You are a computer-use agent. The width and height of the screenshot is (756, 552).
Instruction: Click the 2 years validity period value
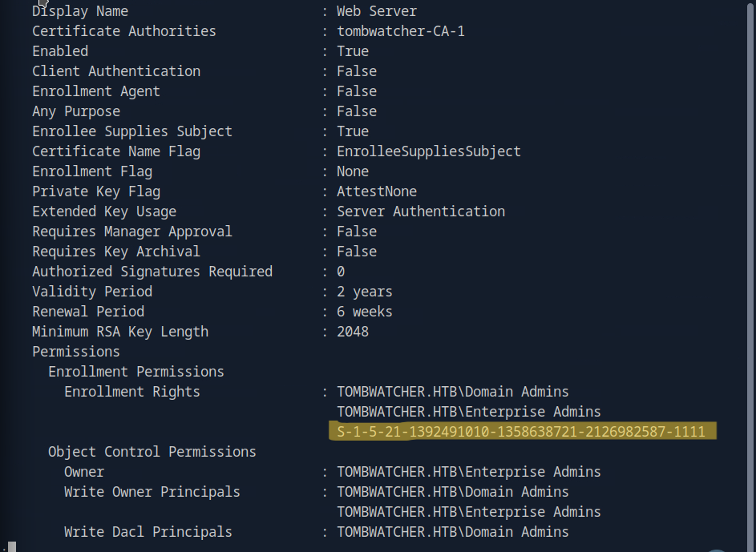[364, 292]
